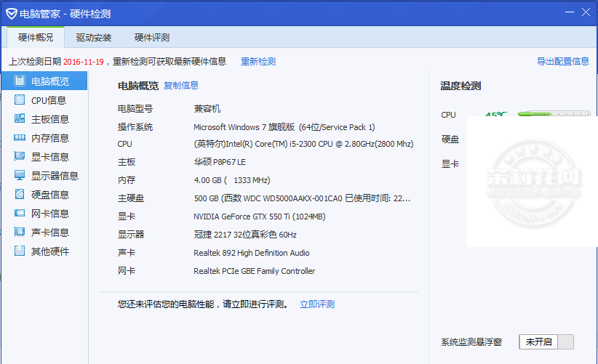Image resolution: width=598 pixels, height=364 pixels.
Task: Click the 显卡信息 graphics card icon
Action: tap(20, 156)
